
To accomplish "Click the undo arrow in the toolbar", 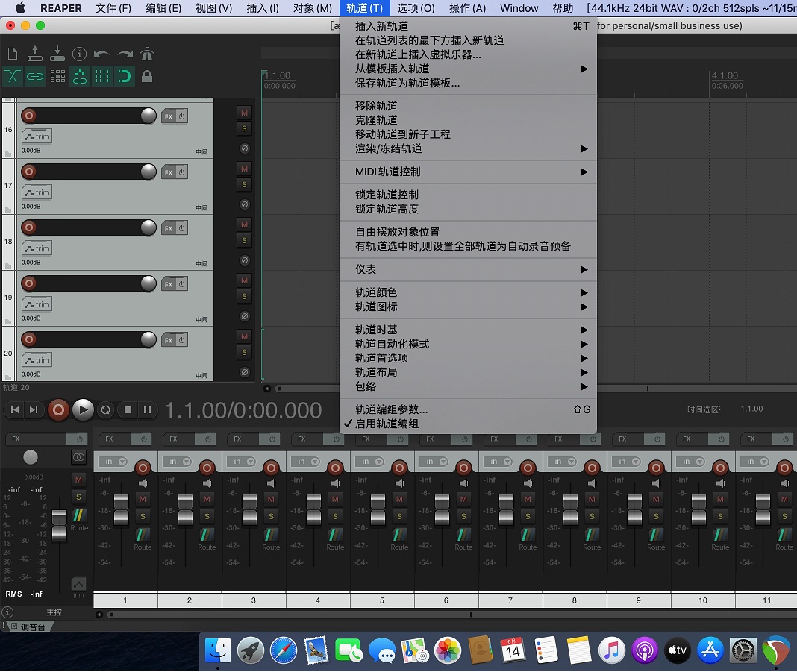I will (x=101, y=54).
